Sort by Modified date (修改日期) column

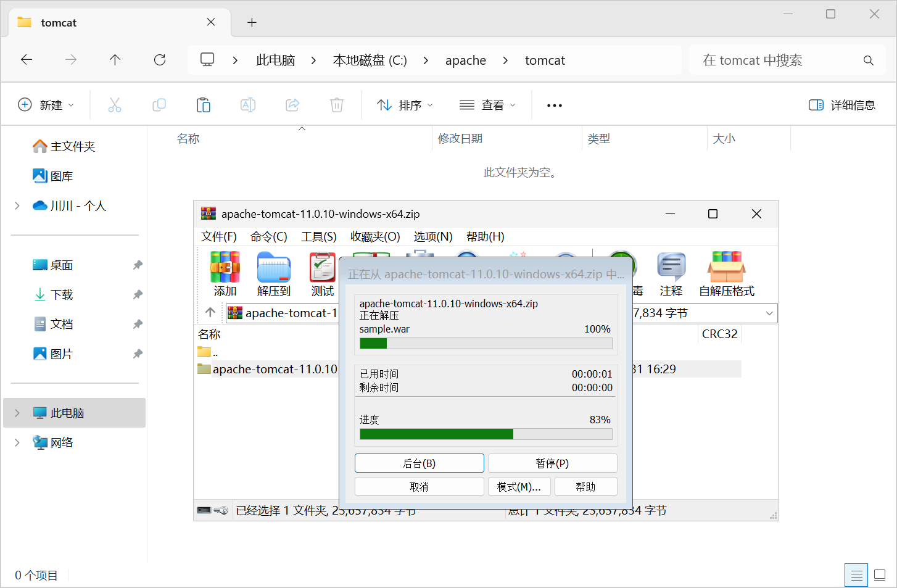[460, 139]
